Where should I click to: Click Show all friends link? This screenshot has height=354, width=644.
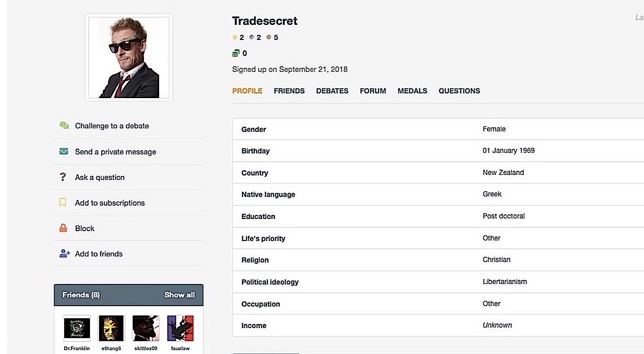click(179, 295)
